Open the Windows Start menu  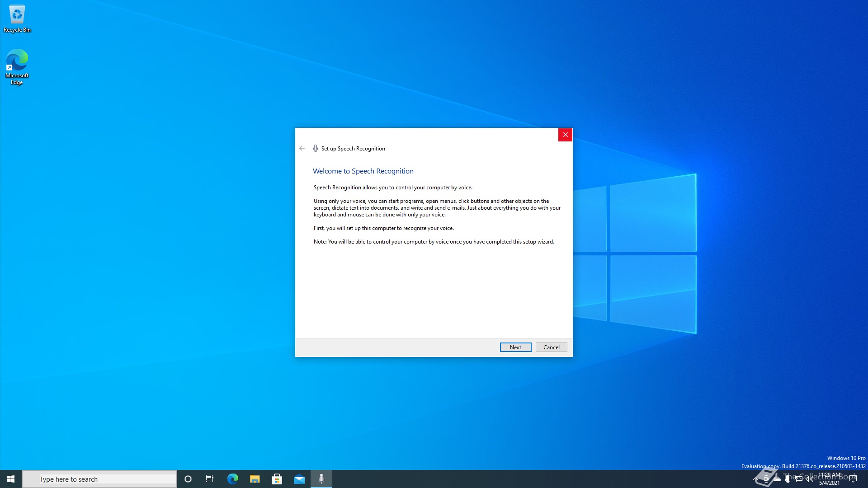pyautogui.click(x=11, y=479)
